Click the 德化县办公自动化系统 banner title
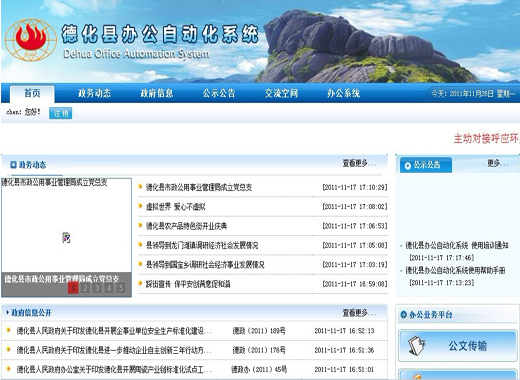Viewport: 520px width, 380px height. (160, 35)
